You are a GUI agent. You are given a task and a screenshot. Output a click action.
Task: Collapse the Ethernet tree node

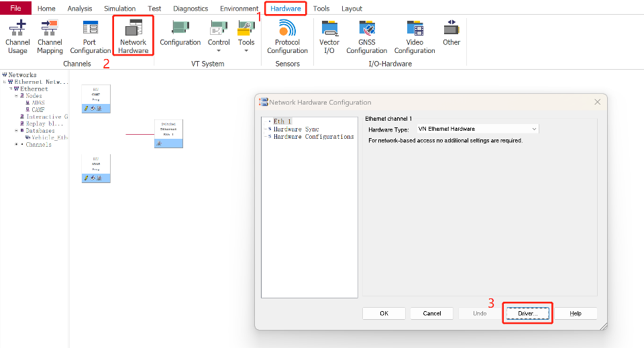click(x=11, y=89)
